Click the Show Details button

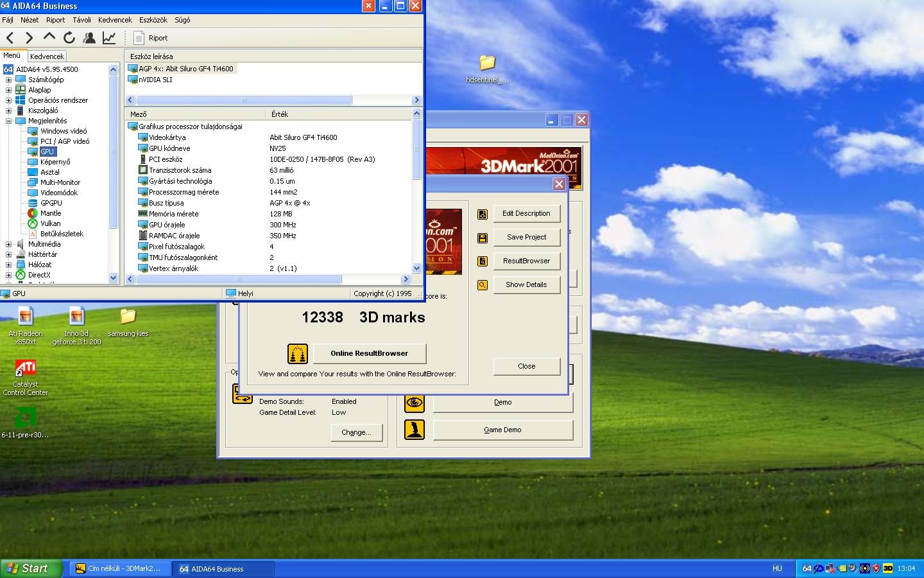(x=526, y=285)
